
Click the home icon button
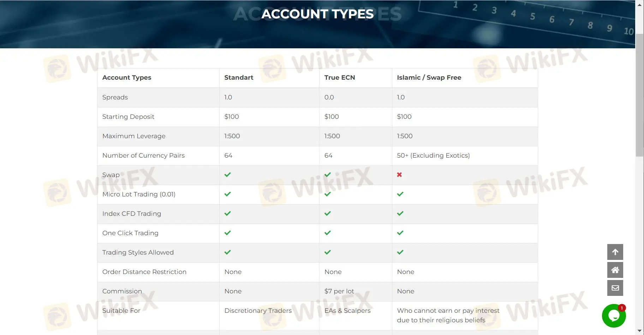tap(615, 270)
